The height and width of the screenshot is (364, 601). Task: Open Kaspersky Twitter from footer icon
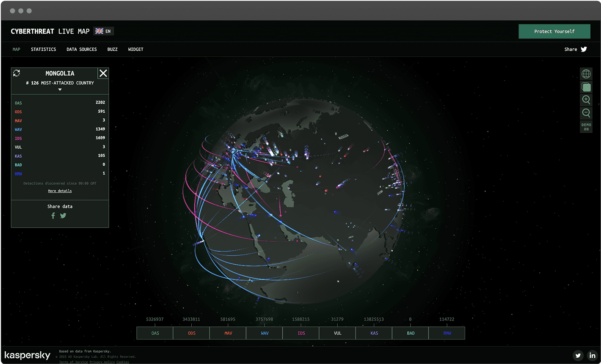(x=578, y=356)
